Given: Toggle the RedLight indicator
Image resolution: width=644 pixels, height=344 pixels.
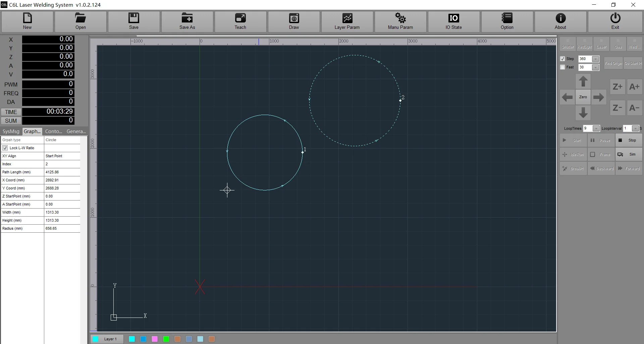Looking at the screenshot, I should click(x=585, y=44).
